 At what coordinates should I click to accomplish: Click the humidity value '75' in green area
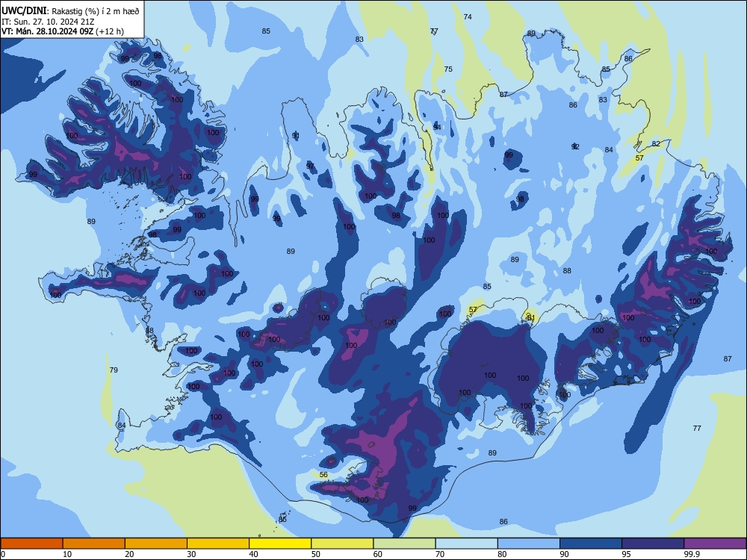pyautogui.click(x=448, y=69)
